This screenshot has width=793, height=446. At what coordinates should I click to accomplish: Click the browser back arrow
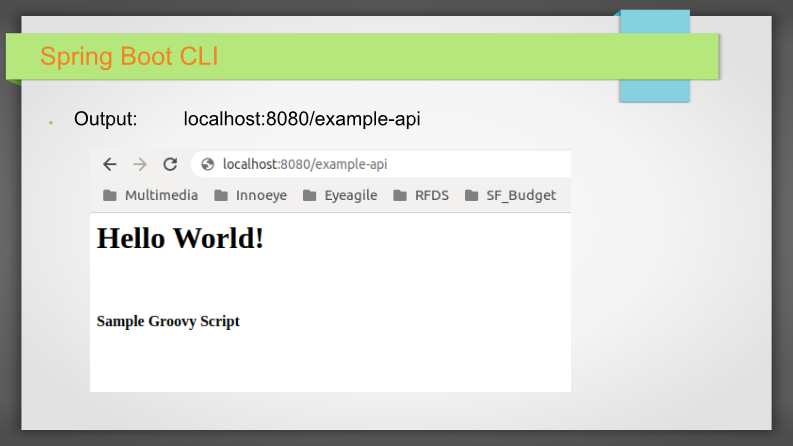coord(110,164)
